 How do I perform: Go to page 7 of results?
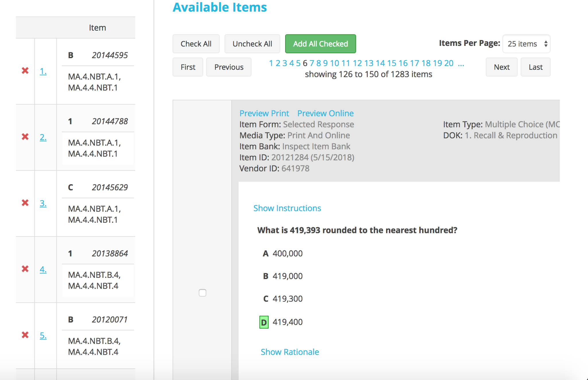click(x=312, y=63)
